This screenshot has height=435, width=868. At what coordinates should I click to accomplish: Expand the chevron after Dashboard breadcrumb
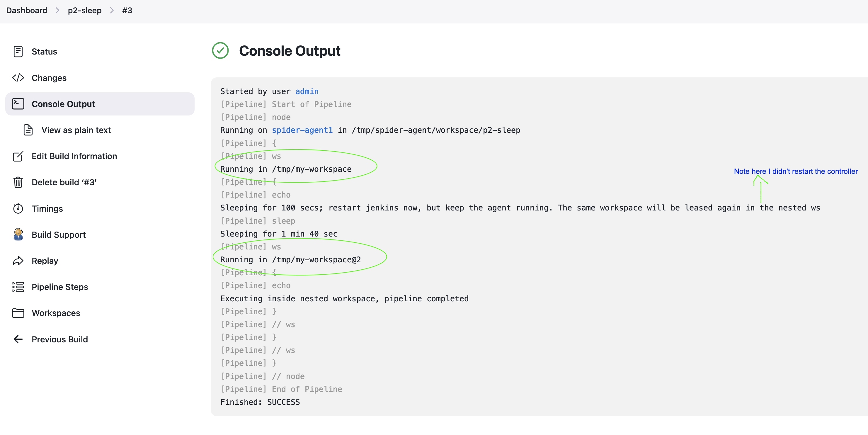(x=57, y=11)
